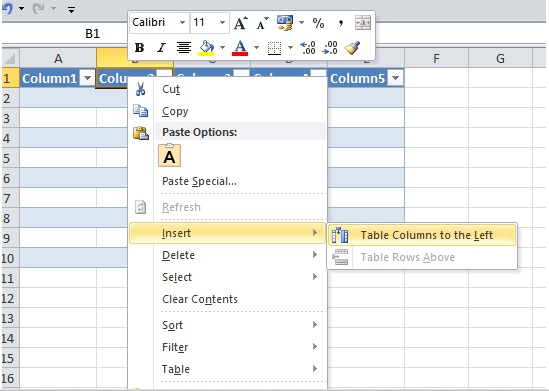Screen dimensions: 549x391
Task: Select column A header
Action: 58,58
